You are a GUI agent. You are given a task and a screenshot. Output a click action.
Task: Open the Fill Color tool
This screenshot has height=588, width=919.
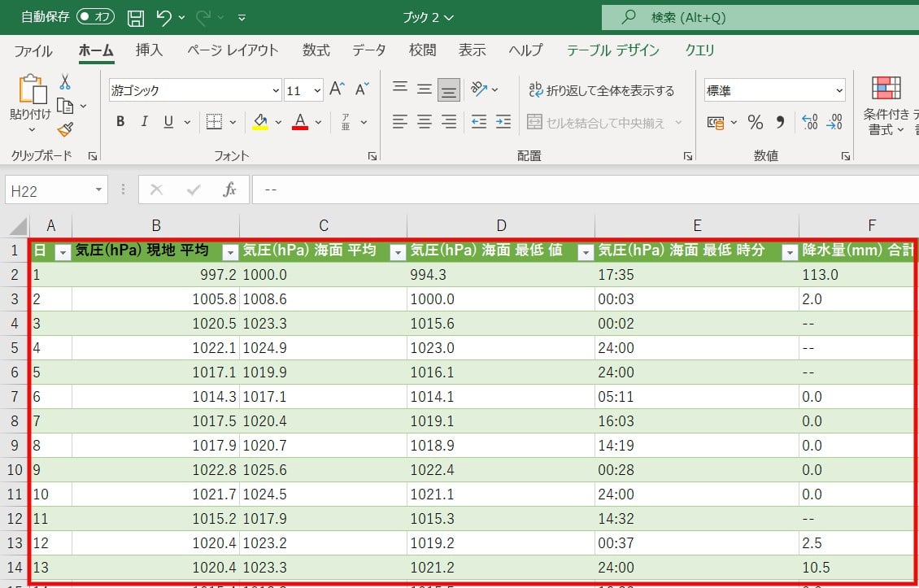pyautogui.click(x=262, y=121)
